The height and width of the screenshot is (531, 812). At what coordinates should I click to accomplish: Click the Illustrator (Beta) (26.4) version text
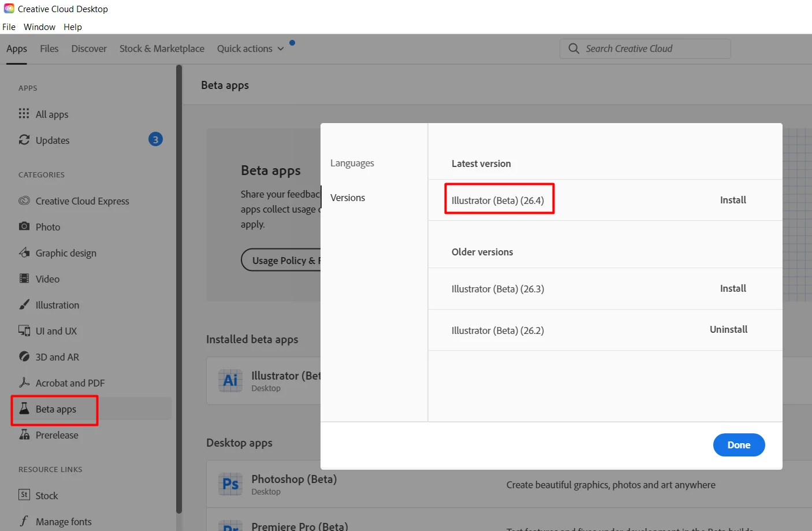(x=498, y=200)
